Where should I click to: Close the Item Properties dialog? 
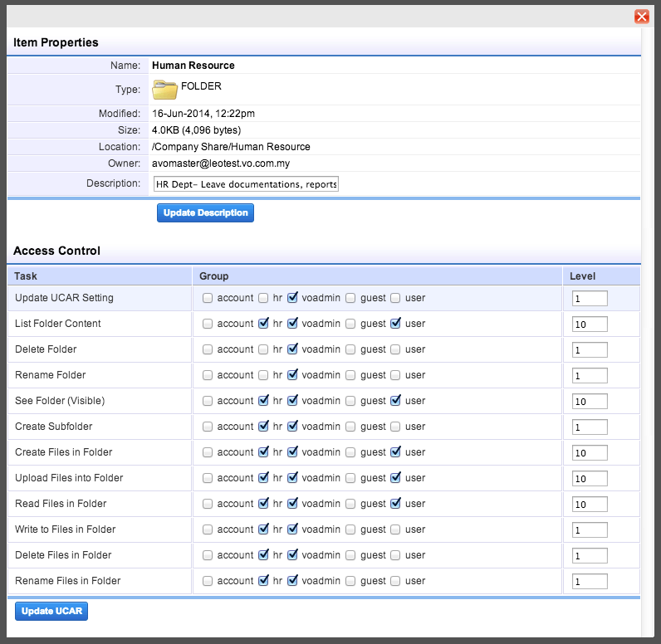641,17
